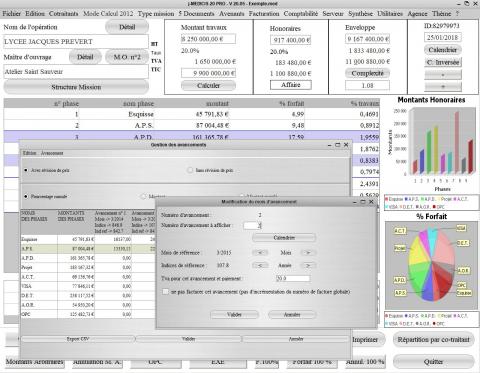The image size is (480, 373).
Task: Select the A.P.S. row in the main phases table
Action: [192, 126]
